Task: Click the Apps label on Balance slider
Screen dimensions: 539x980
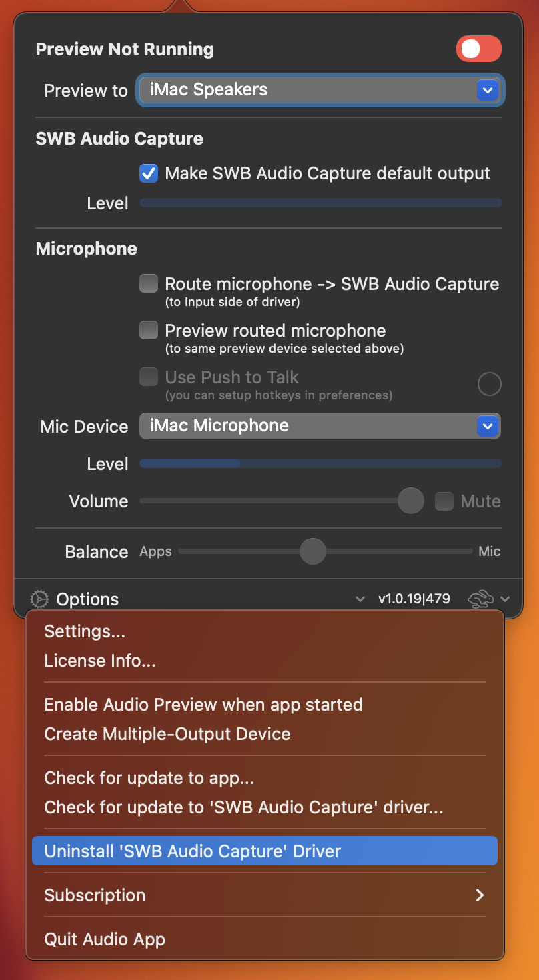Action: tap(155, 551)
